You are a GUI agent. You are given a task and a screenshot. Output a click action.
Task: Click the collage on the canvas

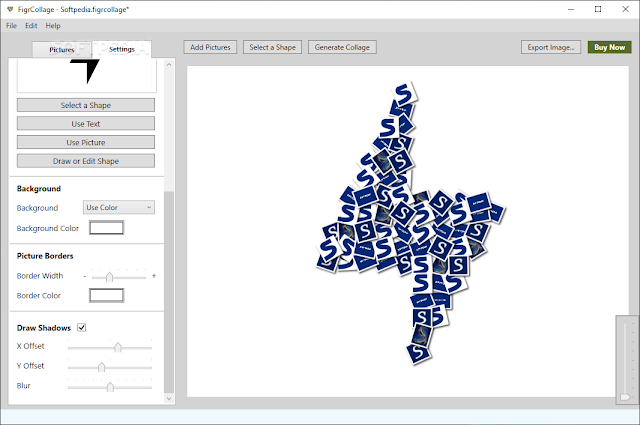point(410,224)
